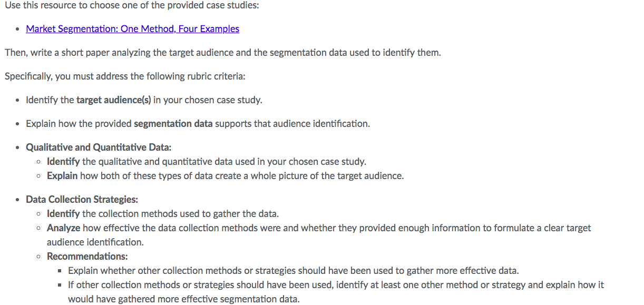Image resolution: width=644 pixels, height=305 pixels.
Task: Click the bold 'Analyze' word
Action: point(63,228)
